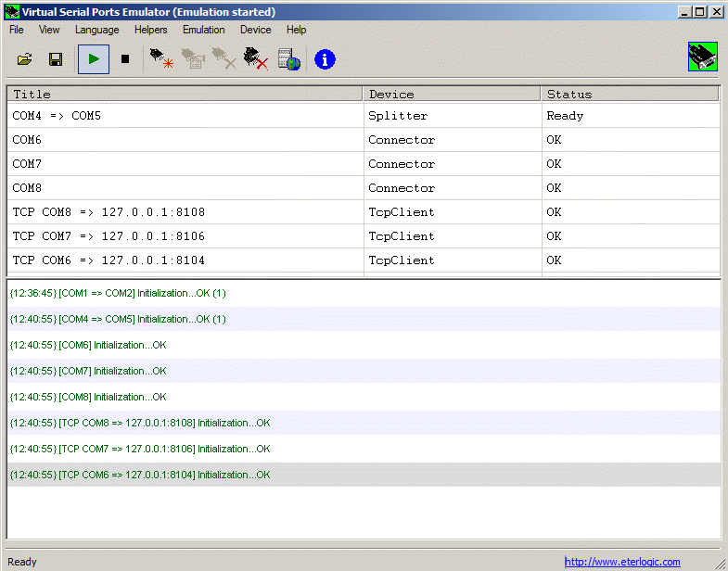
Task: Open the blue About info icon
Action: [325, 60]
